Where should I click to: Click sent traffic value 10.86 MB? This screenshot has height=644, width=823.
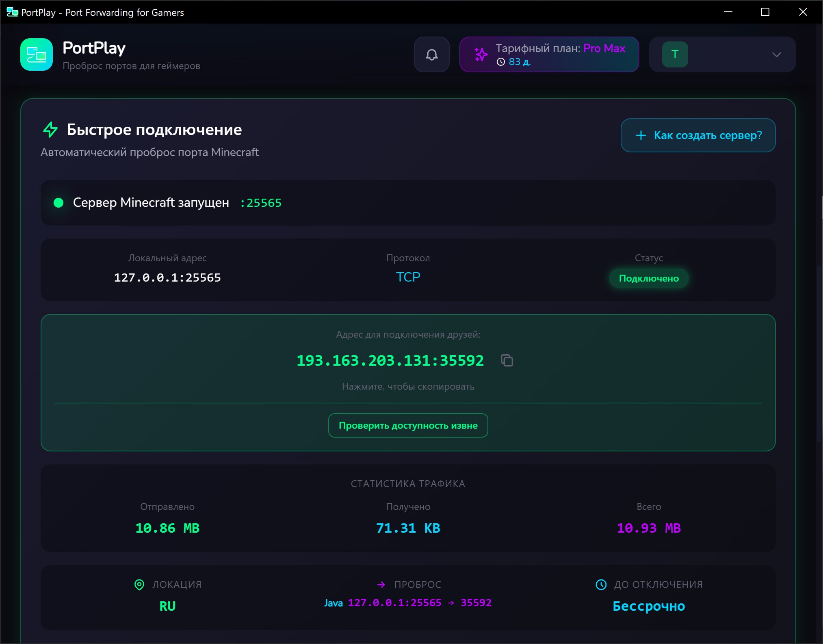[167, 528]
